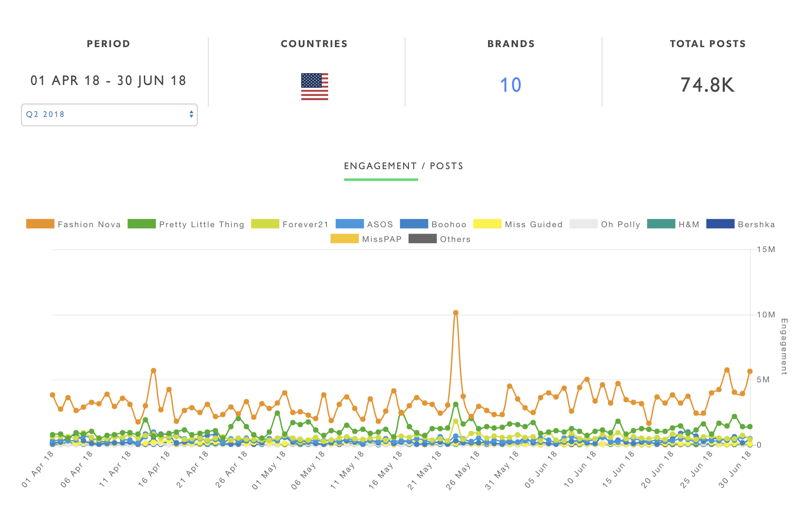
Task: Click Fashion Nova's 10M peak data point
Action: tap(456, 313)
